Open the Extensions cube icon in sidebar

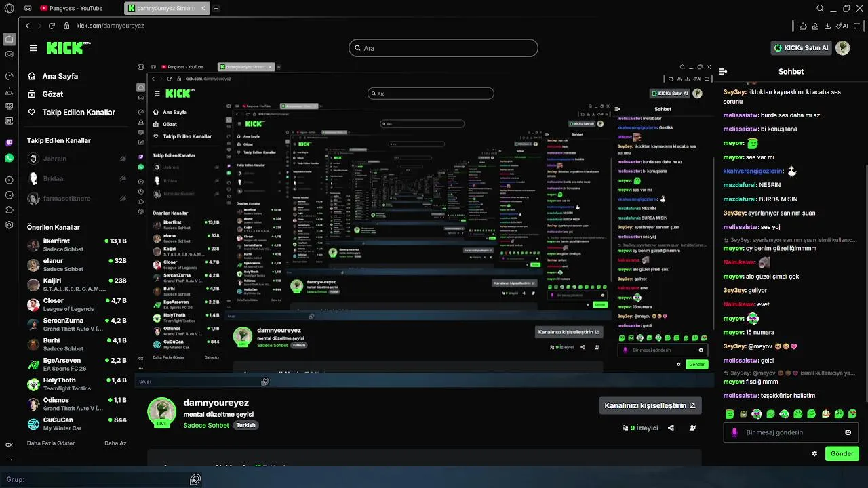9,210
